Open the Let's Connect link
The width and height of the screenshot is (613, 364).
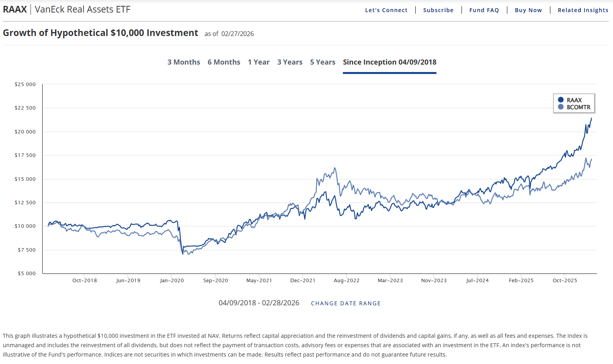point(386,10)
